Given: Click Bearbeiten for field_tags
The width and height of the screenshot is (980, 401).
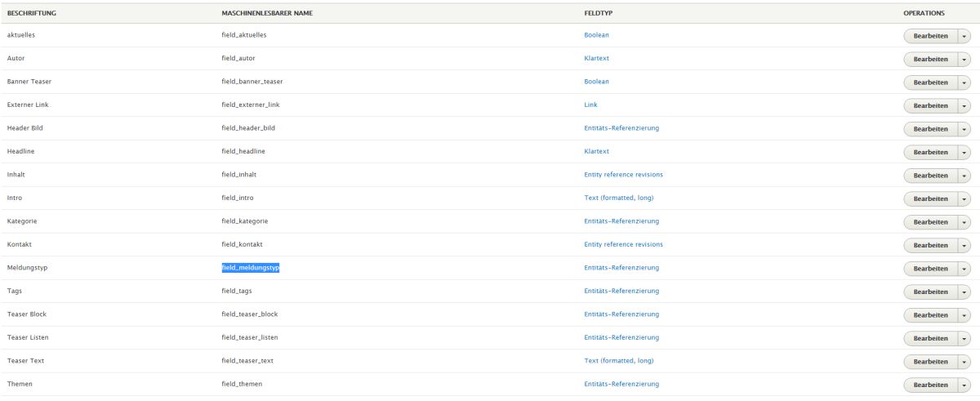Looking at the screenshot, I should tap(930, 292).
